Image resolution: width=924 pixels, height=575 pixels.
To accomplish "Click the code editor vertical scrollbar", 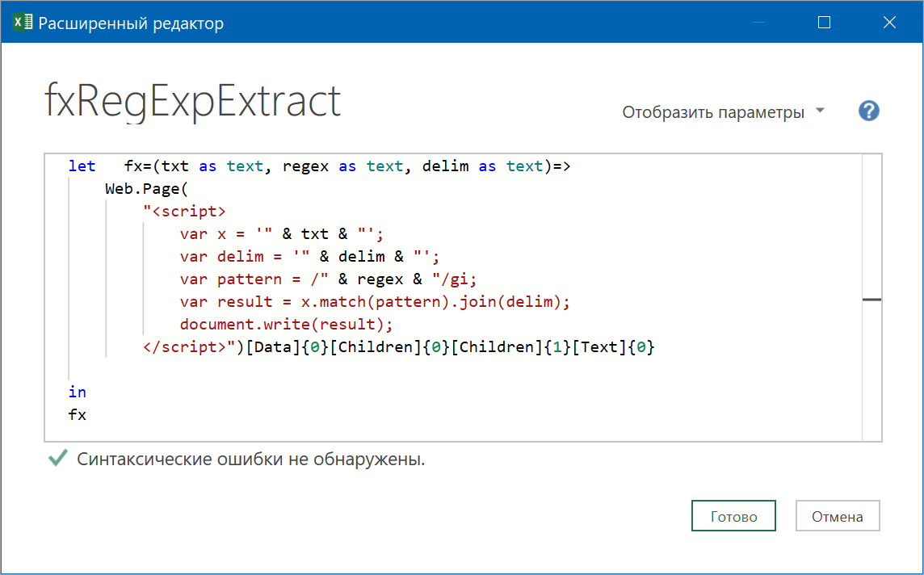I will pyautogui.click(x=872, y=297).
